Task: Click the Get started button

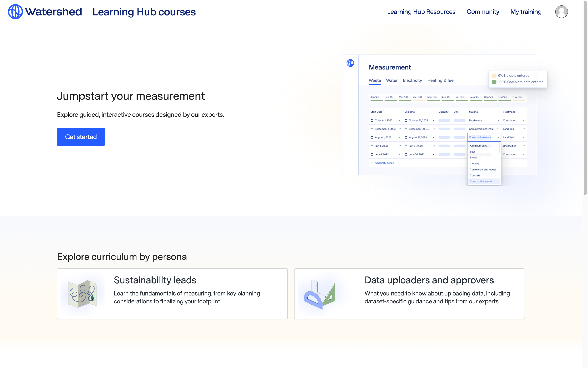Action: [x=81, y=137]
